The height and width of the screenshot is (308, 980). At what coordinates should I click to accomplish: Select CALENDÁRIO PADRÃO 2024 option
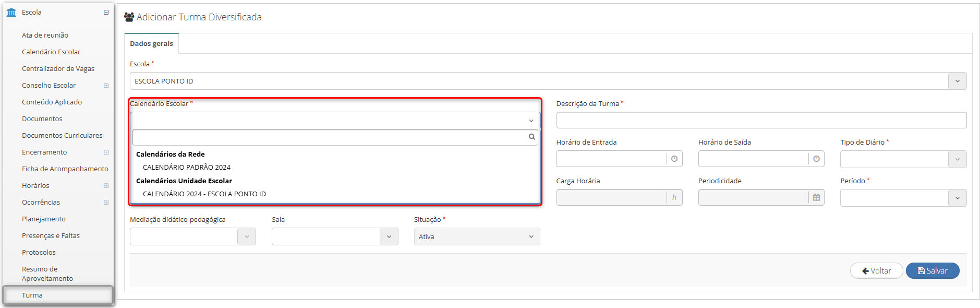tap(187, 167)
